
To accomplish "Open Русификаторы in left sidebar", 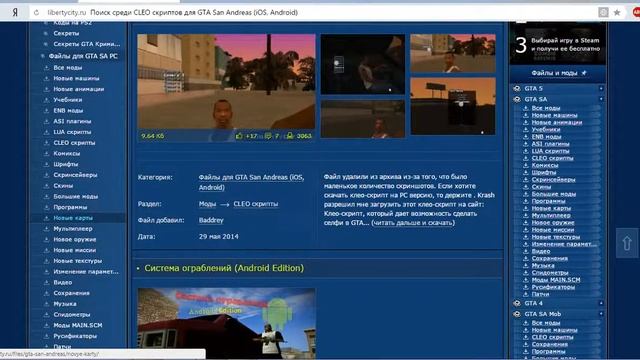I will pyautogui.click(x=75, y=336).
